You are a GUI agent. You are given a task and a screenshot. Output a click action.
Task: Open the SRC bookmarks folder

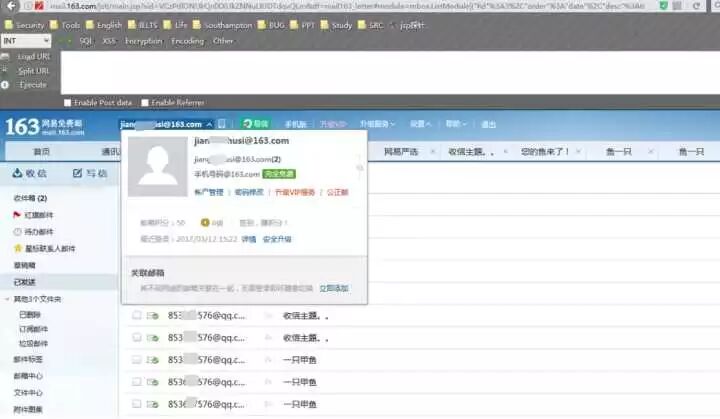[371, 25]
